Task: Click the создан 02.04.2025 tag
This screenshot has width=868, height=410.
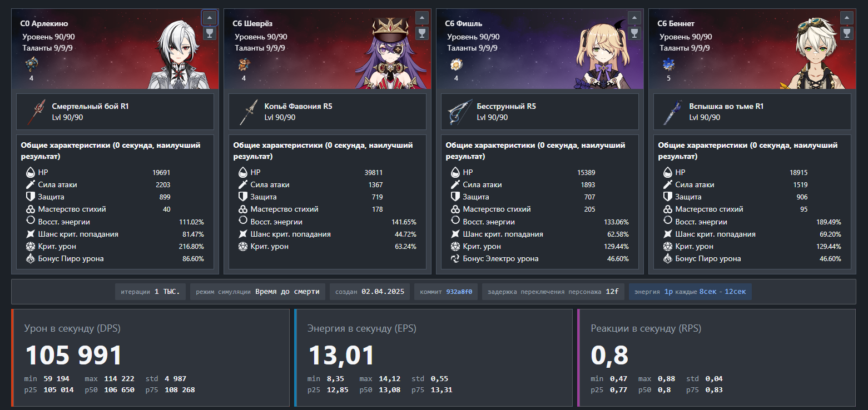Action: tap(370, 292)
